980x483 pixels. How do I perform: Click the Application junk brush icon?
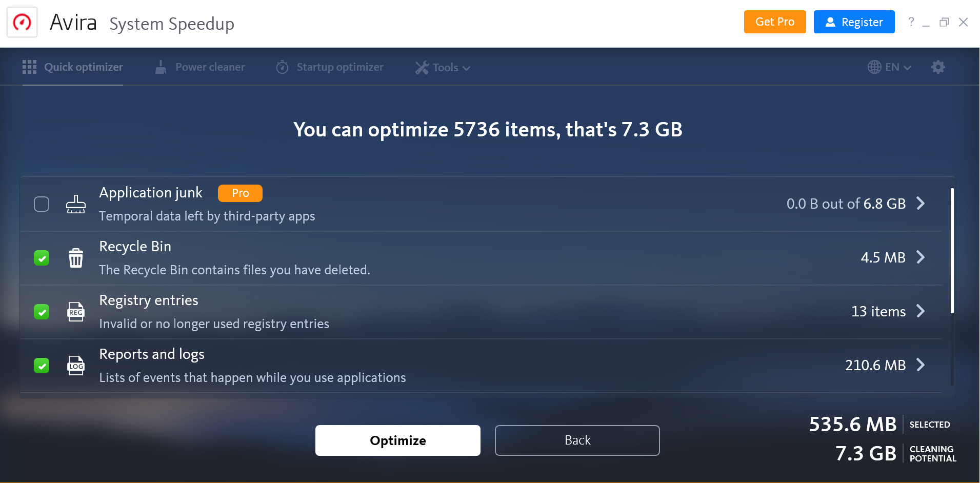point(76,204)
